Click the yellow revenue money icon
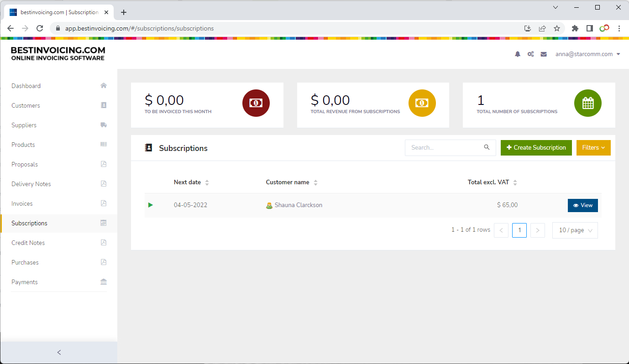The width and height of the screenshot is (629, 364). point(422,103)
